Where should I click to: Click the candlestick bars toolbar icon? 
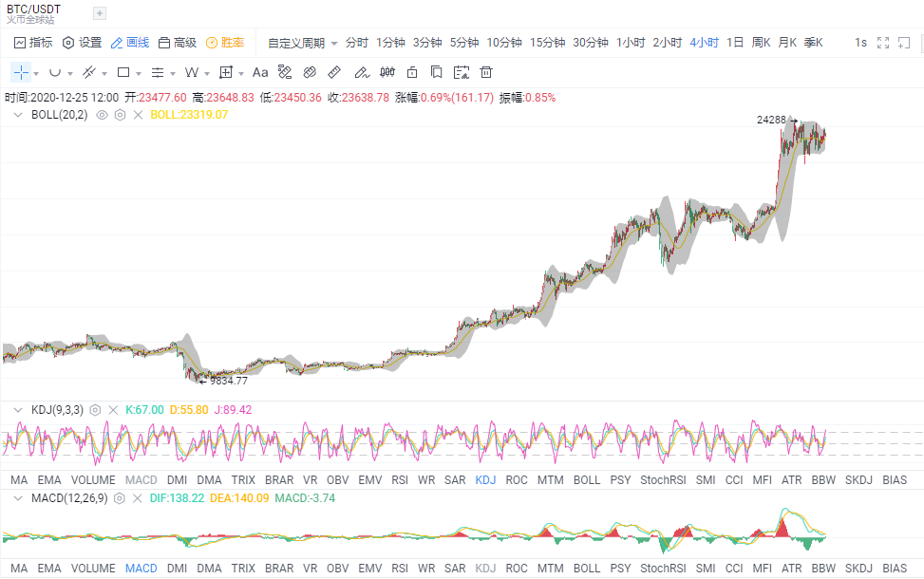click(x=387, y=72)
